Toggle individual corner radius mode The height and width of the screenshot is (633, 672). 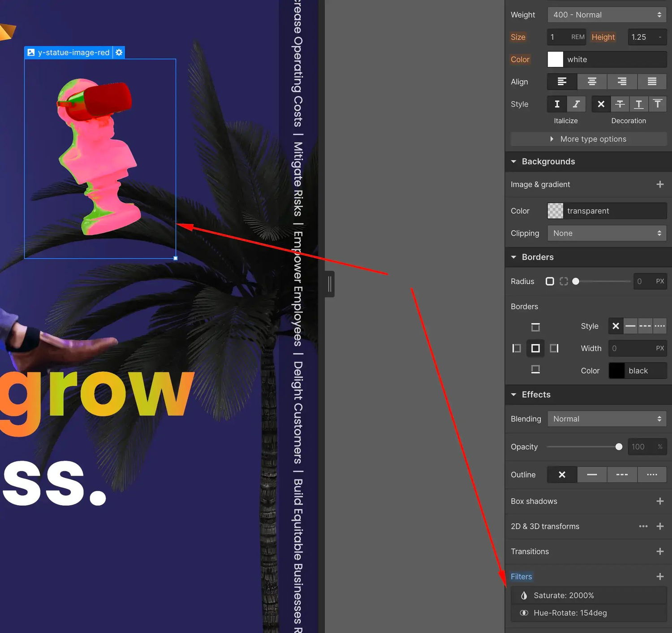tap(564, 281)
